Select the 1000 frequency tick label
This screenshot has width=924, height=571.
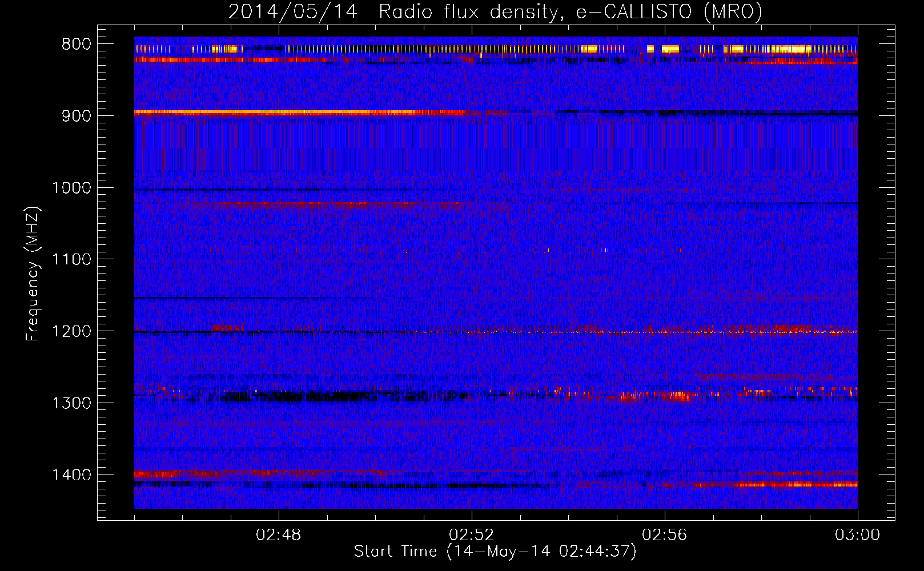click(x=71, y=188)
